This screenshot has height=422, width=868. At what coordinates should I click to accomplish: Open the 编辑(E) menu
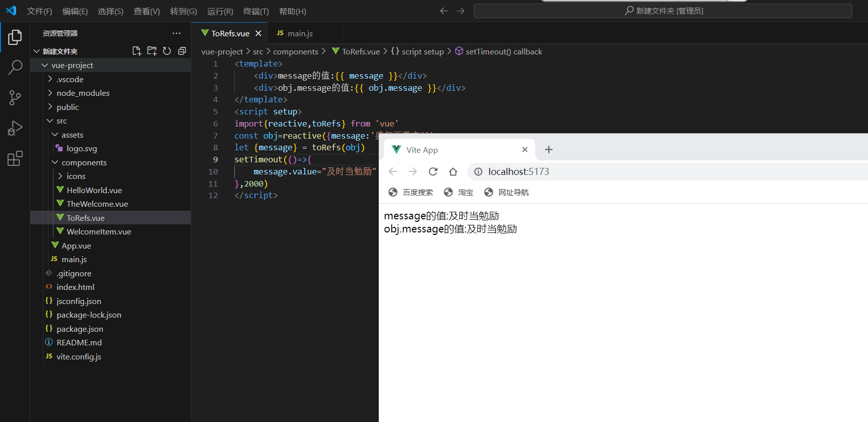(75, 11)
